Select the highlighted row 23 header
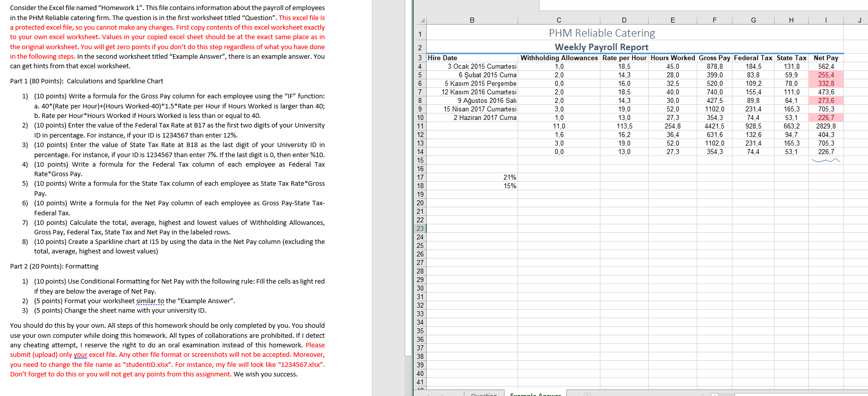The width and height of the screenshot is (868, 396). 420,228
